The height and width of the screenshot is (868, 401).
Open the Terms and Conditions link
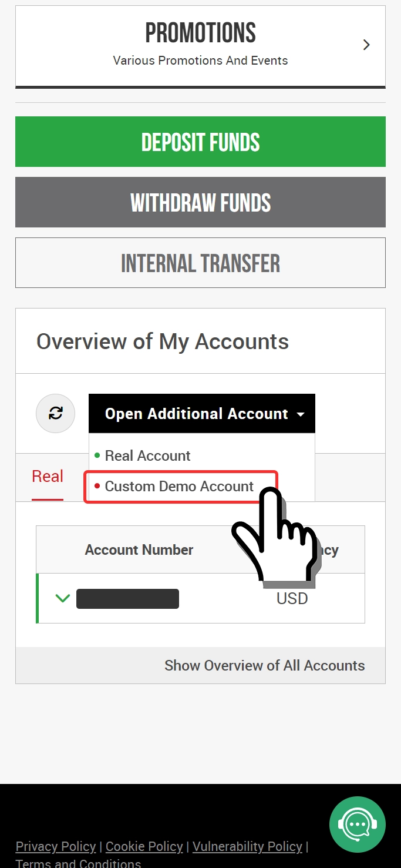[78, 863]
